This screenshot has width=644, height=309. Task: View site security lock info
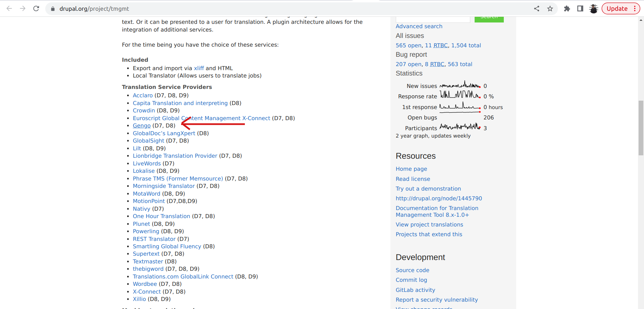tap(53, 9)
